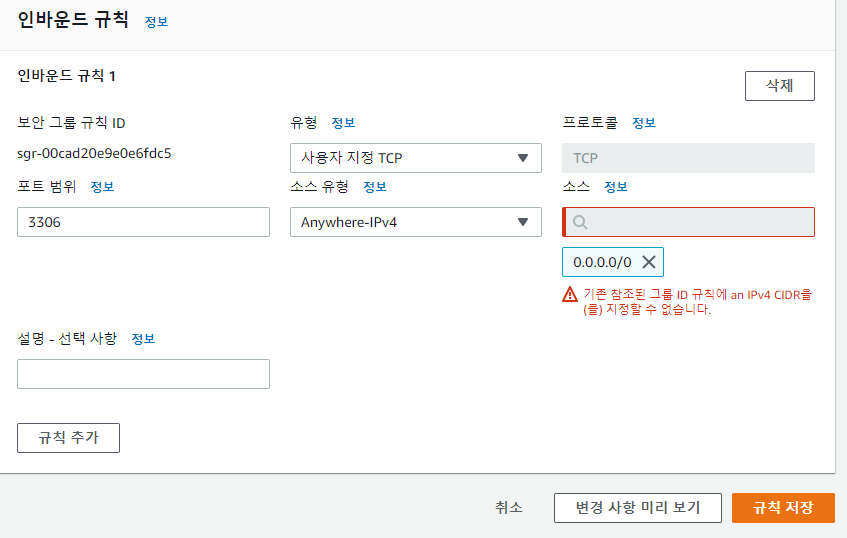Cancel editing with 취소

pyautogui.click(x=509, y=508)
